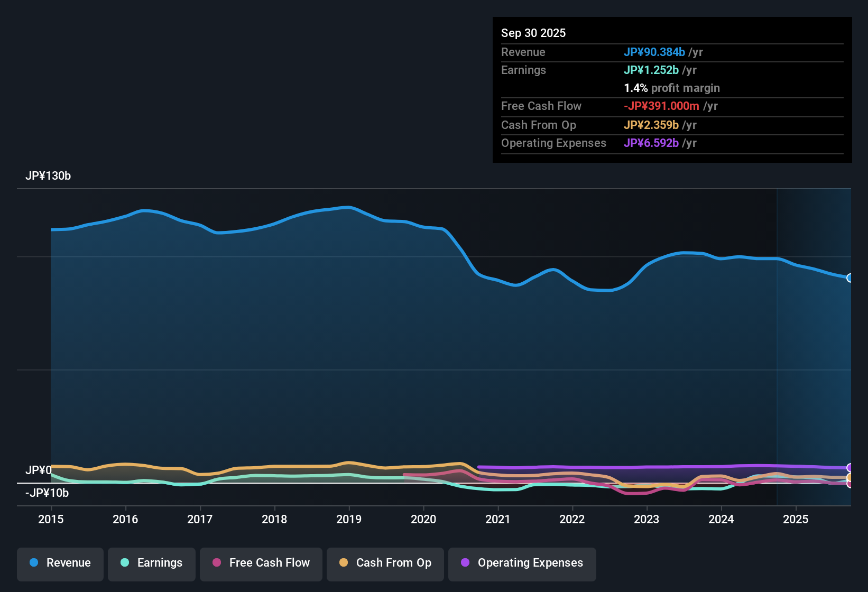Select the Revenue endpoint marker on the chart
This screenshot has height=592, width=868.
pos(850,277)
